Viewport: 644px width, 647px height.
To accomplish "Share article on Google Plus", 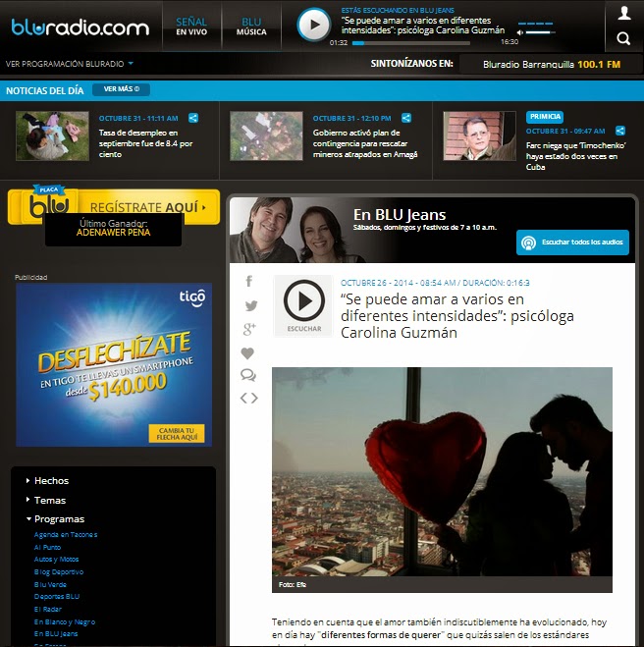I will coord(249,329).
